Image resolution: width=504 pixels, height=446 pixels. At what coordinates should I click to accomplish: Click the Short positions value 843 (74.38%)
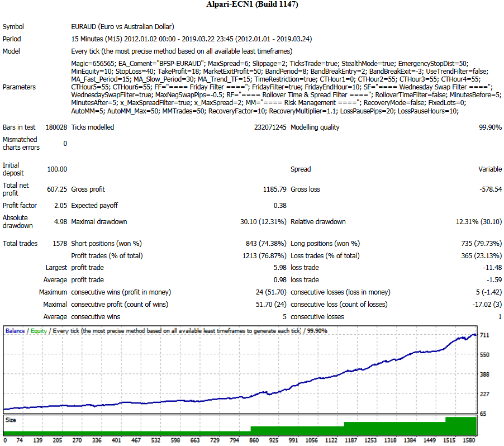266,244
